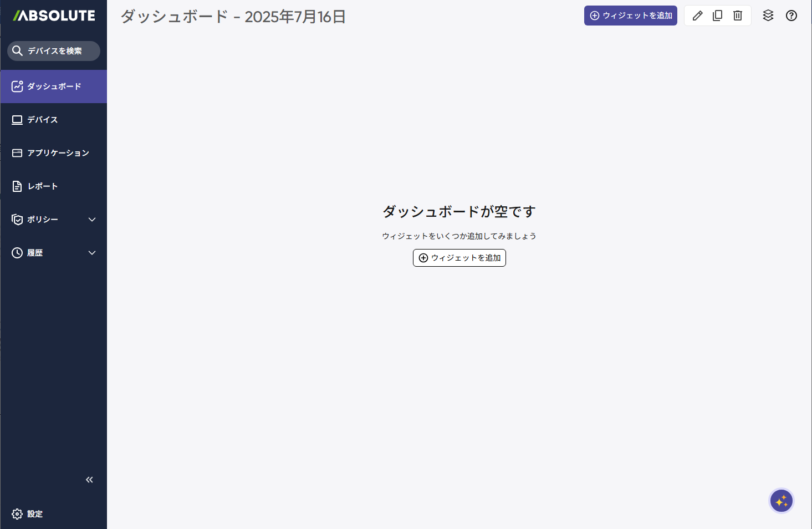
Task: Expand the 履歴 submenu chevron
Action: (x=92, y=253)
